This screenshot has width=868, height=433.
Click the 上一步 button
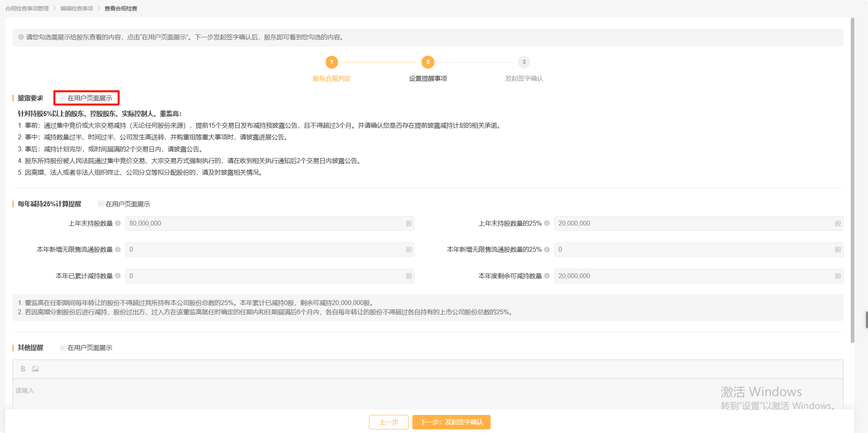[x=389, y=422]
